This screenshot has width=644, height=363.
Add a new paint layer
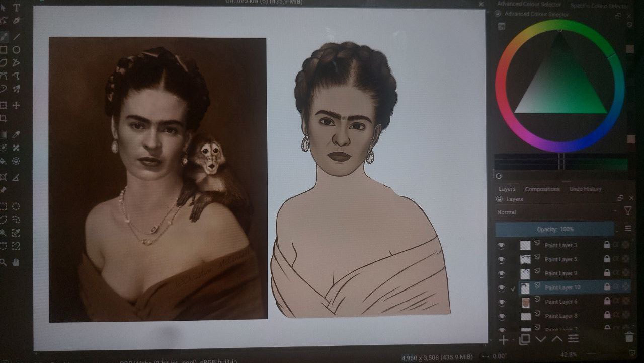503,340
